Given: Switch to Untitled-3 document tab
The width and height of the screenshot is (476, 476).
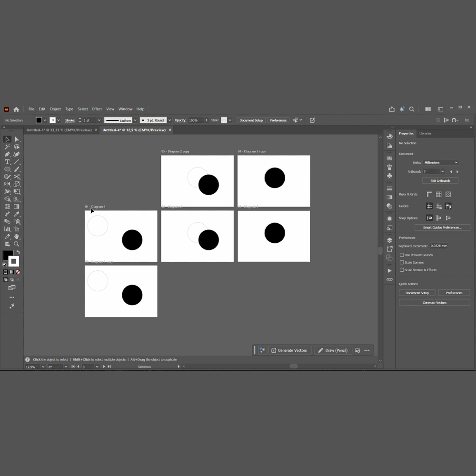Looking at the screenshot, I should pos(59,130).
